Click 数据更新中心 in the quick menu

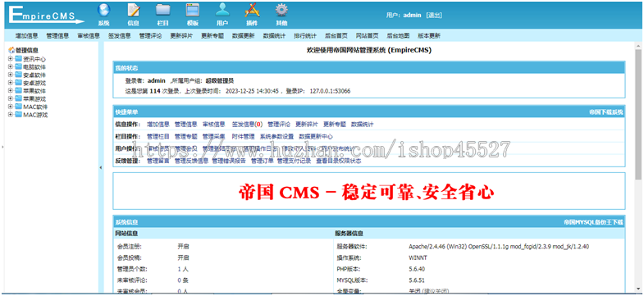316,136
